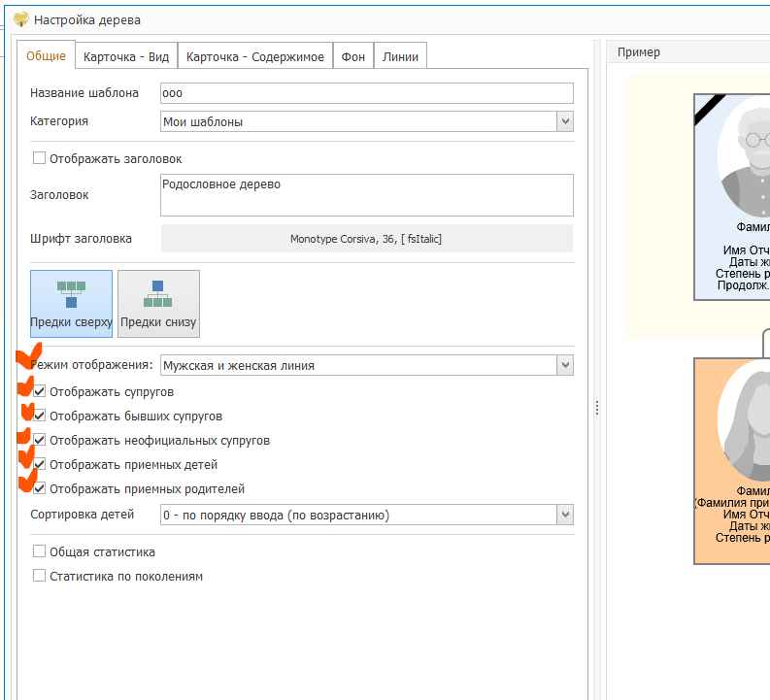Enable Общая статистика checkbox
The image size is (770, 700).
click(x=40, y=552)
